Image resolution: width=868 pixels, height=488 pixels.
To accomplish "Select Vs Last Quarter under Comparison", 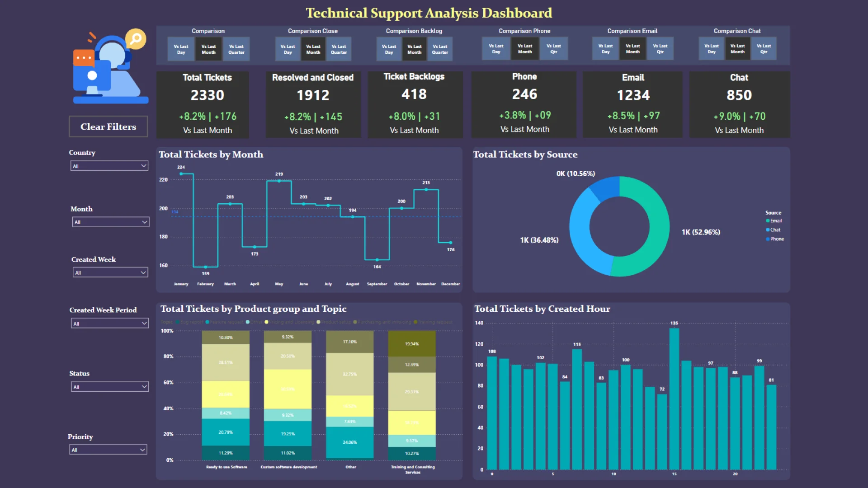I will click(236, 49).
